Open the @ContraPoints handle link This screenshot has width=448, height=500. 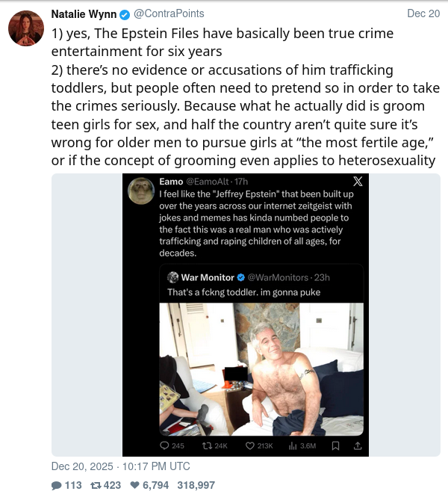[169, 13]
